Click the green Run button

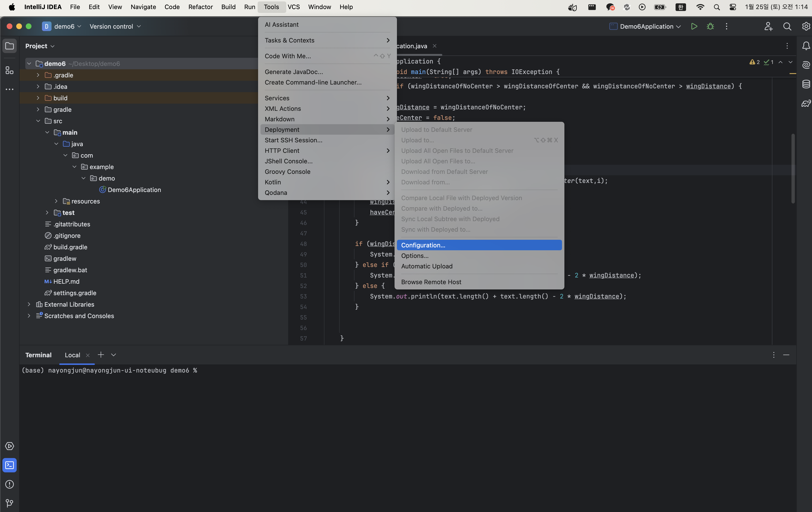tap(694, 26)
